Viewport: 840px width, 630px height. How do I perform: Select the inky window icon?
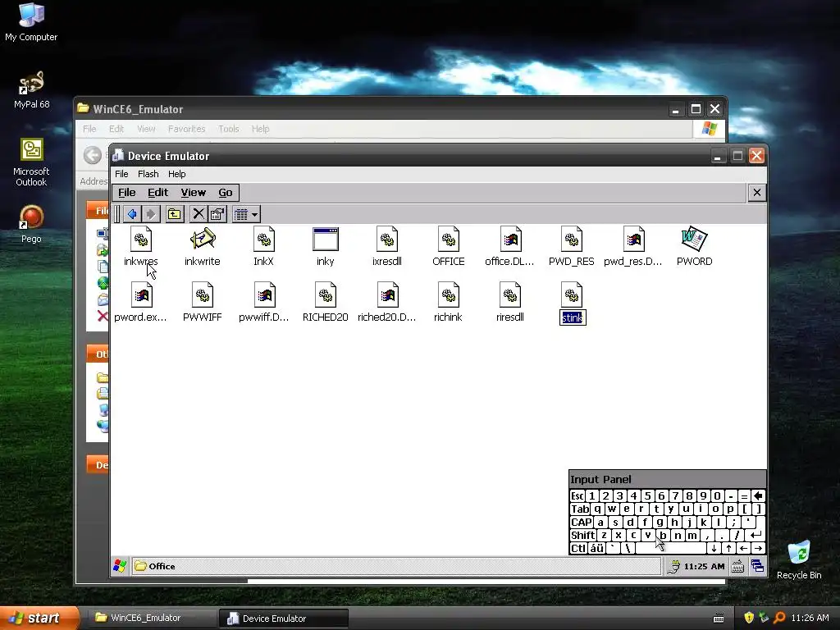325,239
